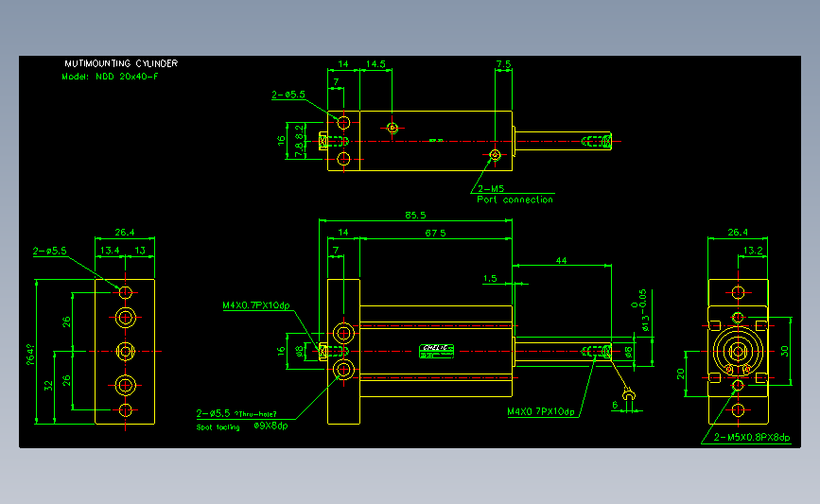Select the '13.2' dimension in right view
This screenshot has width=820, height=504.
pyautogui.click(x=753, y=251)
